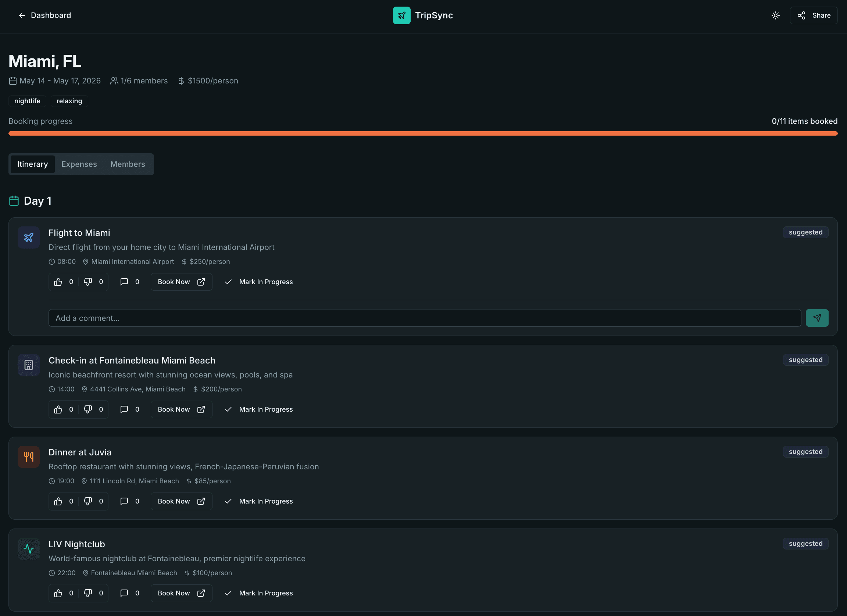Click the Day 1 calendar icon

(14, 201)
